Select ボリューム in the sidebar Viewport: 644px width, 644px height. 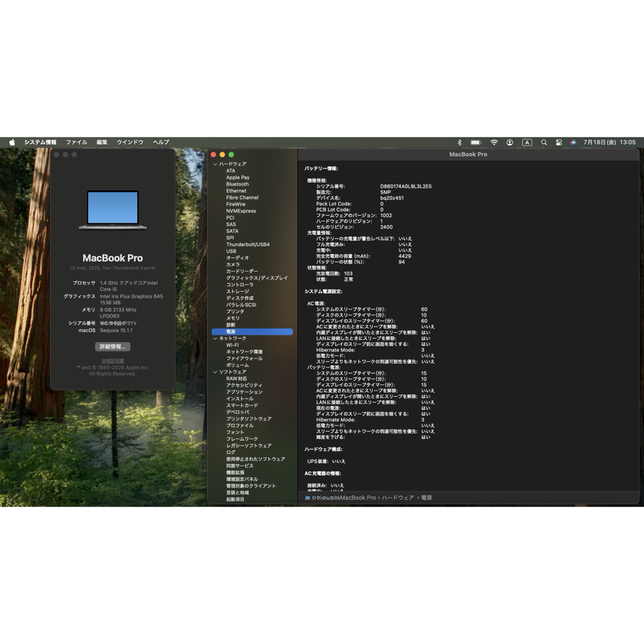[x=237, y=365]
